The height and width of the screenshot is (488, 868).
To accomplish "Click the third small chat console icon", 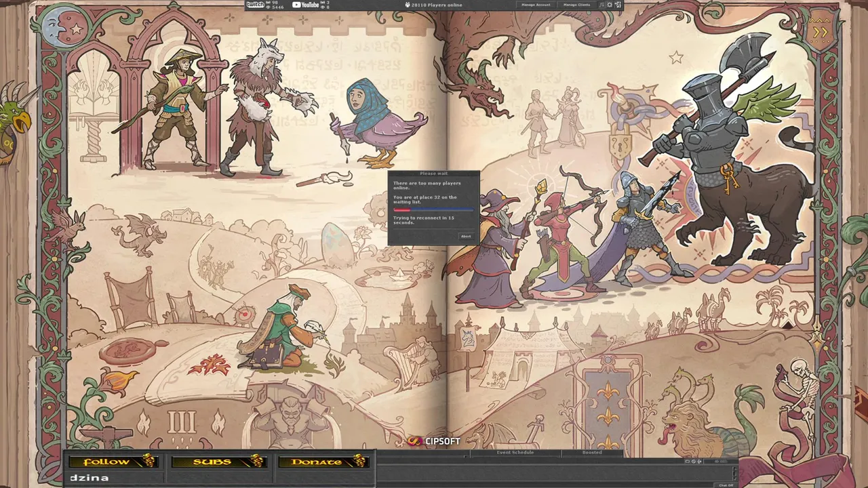I will pos(699,462).
